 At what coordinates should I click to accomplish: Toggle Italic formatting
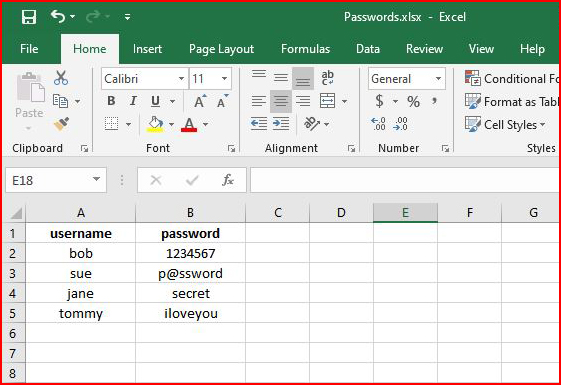133,101
